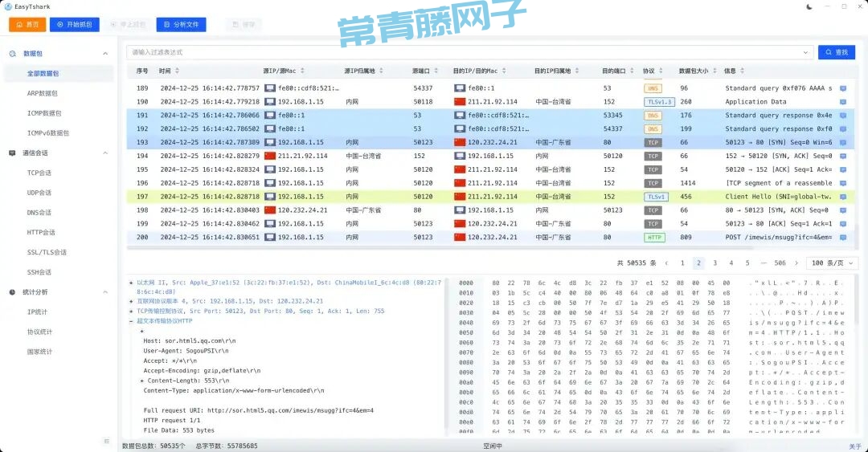Click the 首页 home button
This screenshot has height=452, width=868.
pyautogui.click(x=27, y=25)
